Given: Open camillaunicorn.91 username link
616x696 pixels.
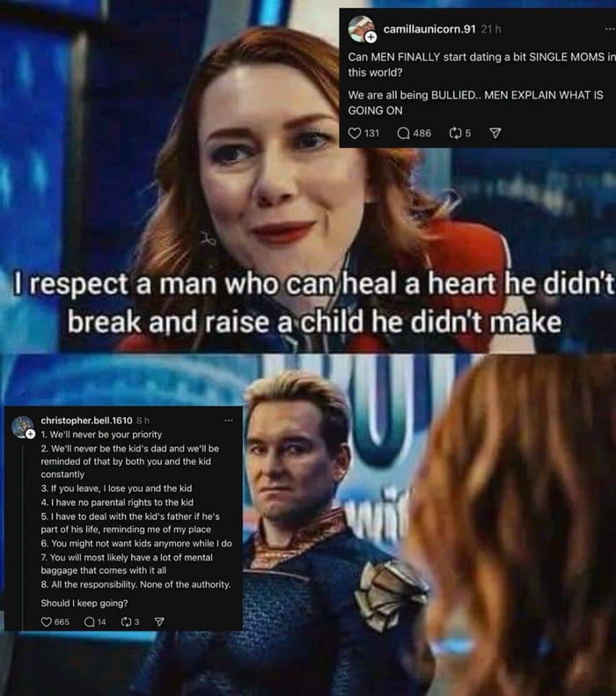Looking at the screenshot, I should [429, 29].
